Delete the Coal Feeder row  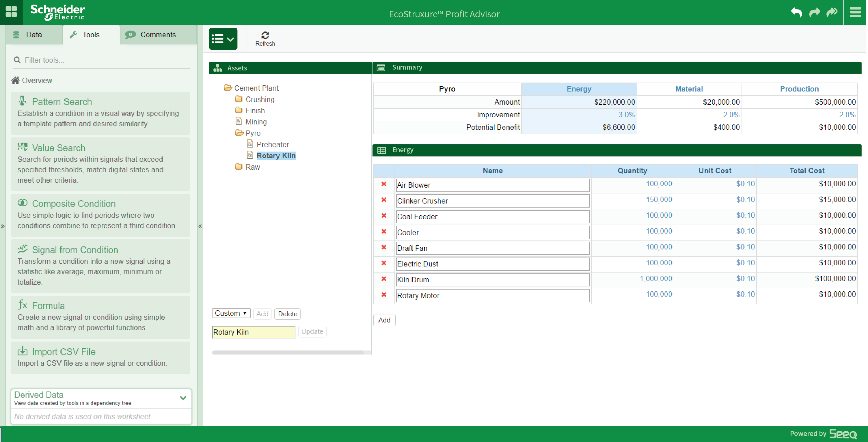384,216
